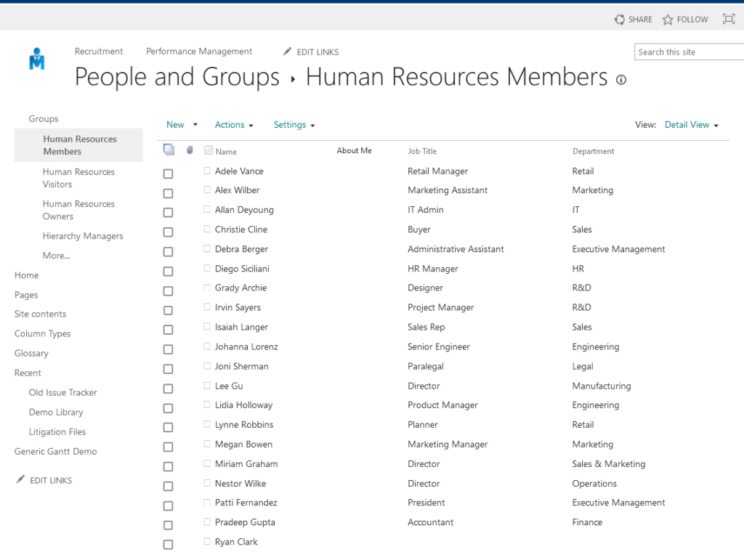Open Performance Management in top navigation
This screenshot has width=744, height=560.
point(199,52)
